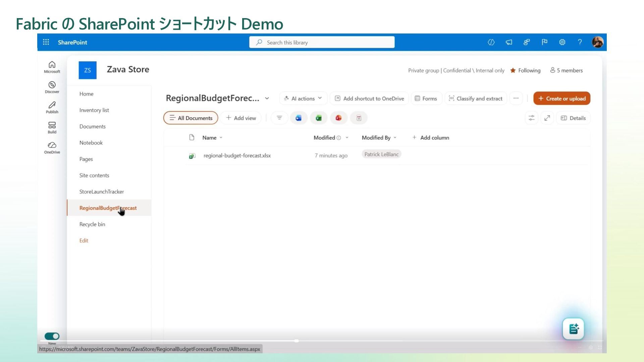
Task: Open the app launcher waffle icon
Action: point(46,42)
